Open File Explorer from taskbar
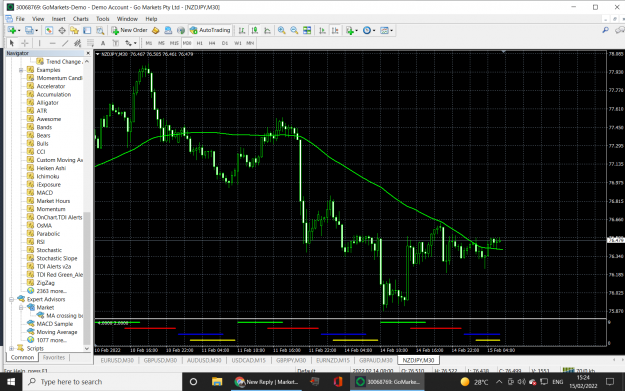This screenshot has height=391, width=625. pyautogui.click(x=217, y=382)
